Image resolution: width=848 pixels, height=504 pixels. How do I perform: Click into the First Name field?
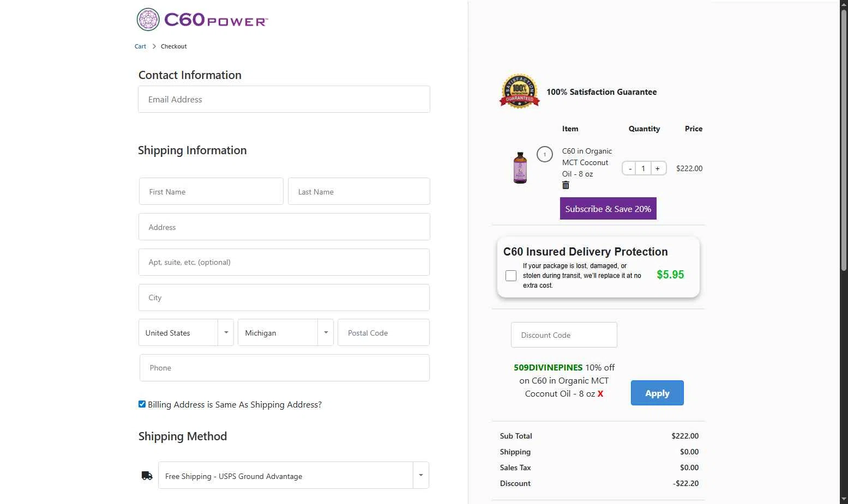click(211, 191)
